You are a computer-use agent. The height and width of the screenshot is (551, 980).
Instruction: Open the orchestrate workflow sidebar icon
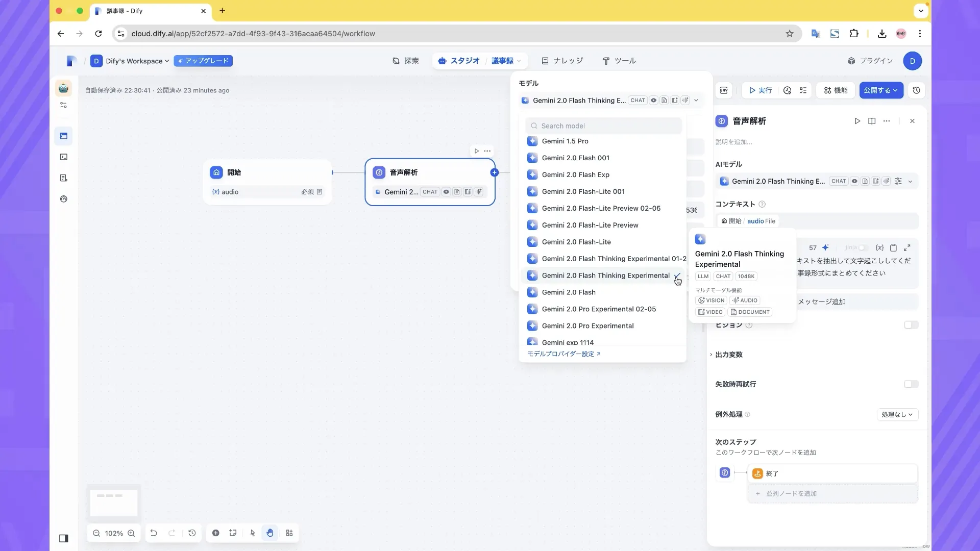pyautogui.click(x=63, y=136)
